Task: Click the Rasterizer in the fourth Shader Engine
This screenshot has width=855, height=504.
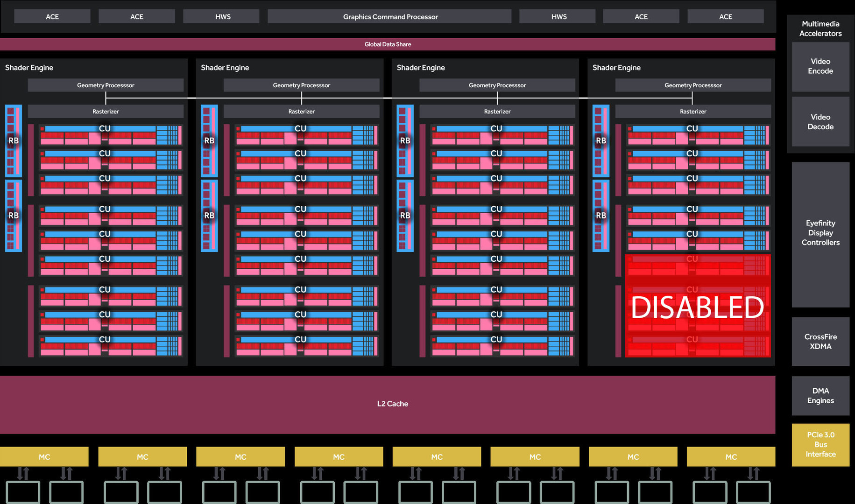Action: pos(693,112)
